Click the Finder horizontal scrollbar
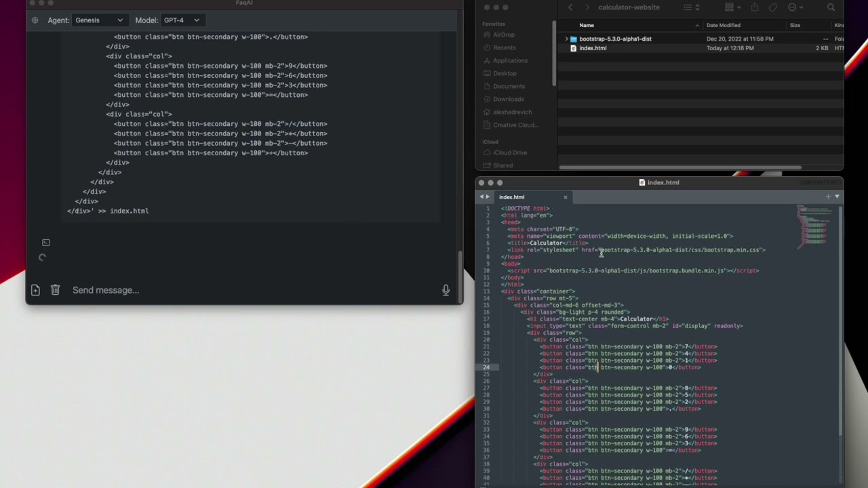868x488 pixels. tap(680, 167)
